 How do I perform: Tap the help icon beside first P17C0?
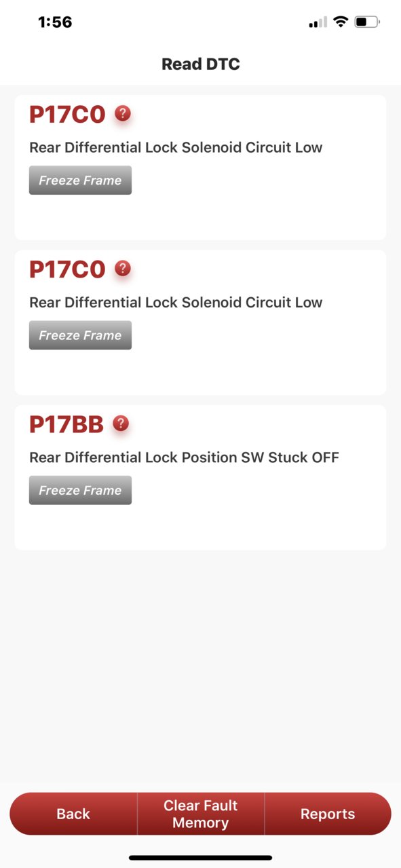coord(123,113)
